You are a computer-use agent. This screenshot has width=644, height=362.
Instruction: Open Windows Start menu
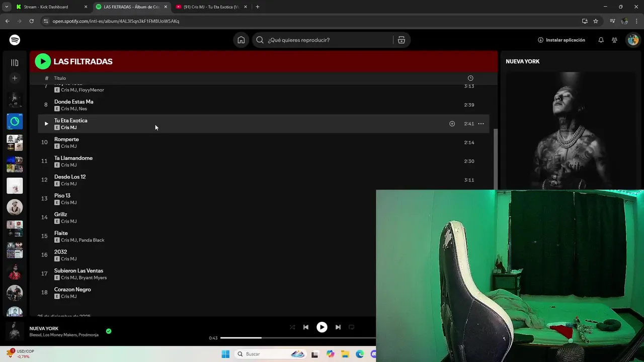[225, 354]
